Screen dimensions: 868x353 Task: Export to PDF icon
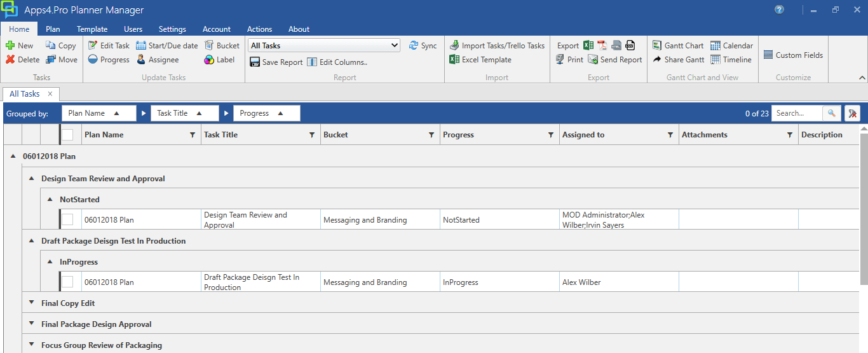(602, 45)
